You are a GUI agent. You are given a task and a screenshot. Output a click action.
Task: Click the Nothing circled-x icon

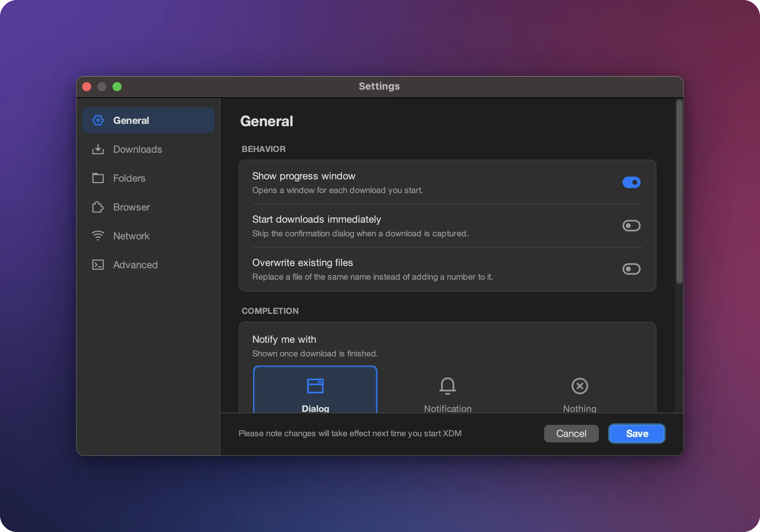point(580,386)
